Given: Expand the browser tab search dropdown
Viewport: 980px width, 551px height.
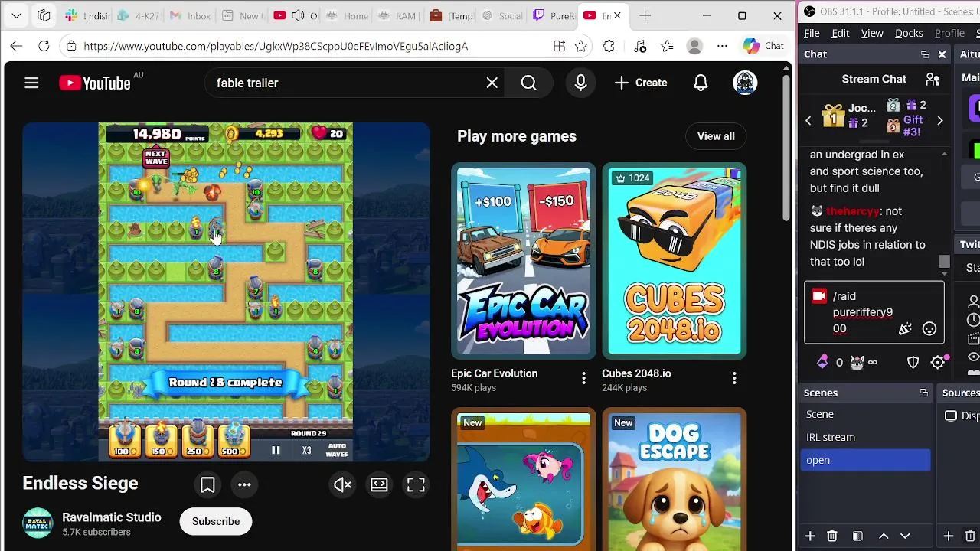Looking at the screenshot, I should pyautogui.click(x=16, y=15).
